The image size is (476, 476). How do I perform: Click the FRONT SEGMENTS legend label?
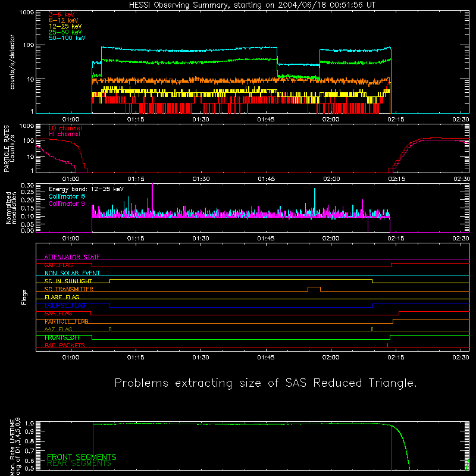pyautogui.click(x=82, y=457)
